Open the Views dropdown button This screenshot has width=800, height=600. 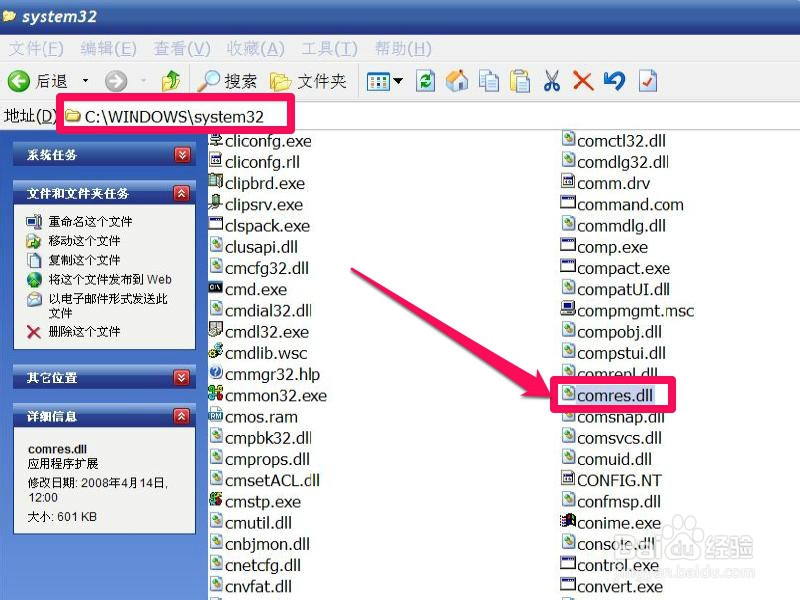pyautogui.click(x=384, y=81)
